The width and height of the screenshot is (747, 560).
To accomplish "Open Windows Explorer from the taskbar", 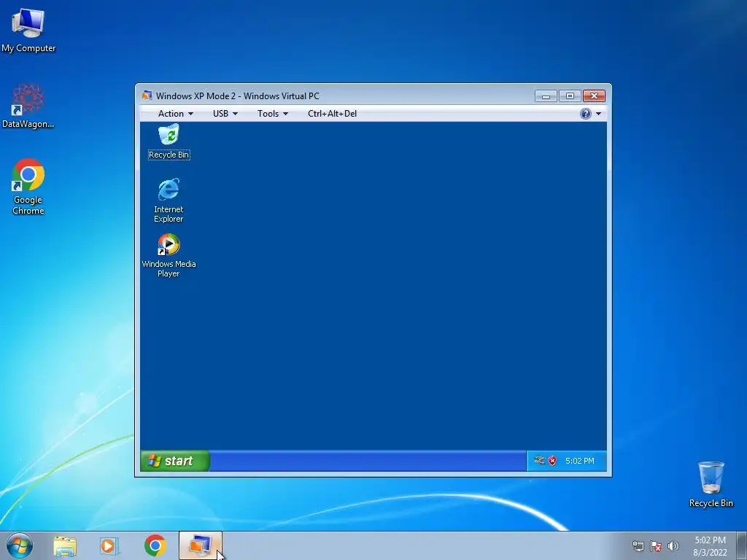I will [65, 545].
